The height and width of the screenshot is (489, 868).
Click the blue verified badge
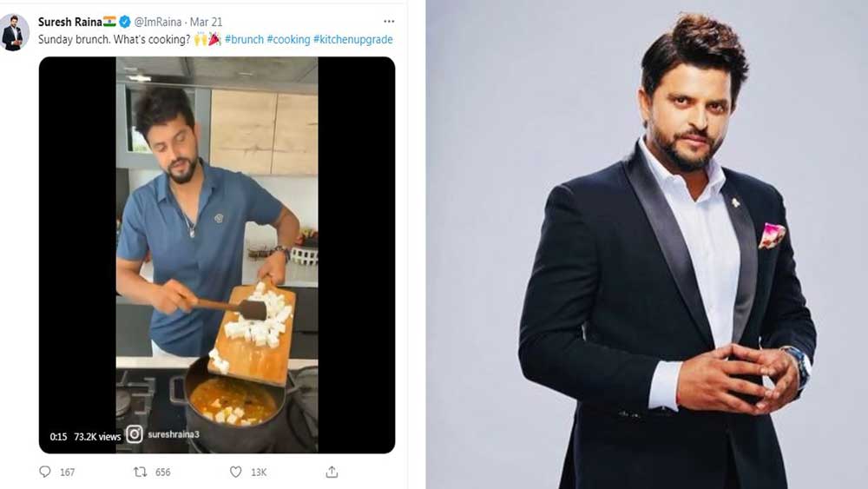coord(125,22)
